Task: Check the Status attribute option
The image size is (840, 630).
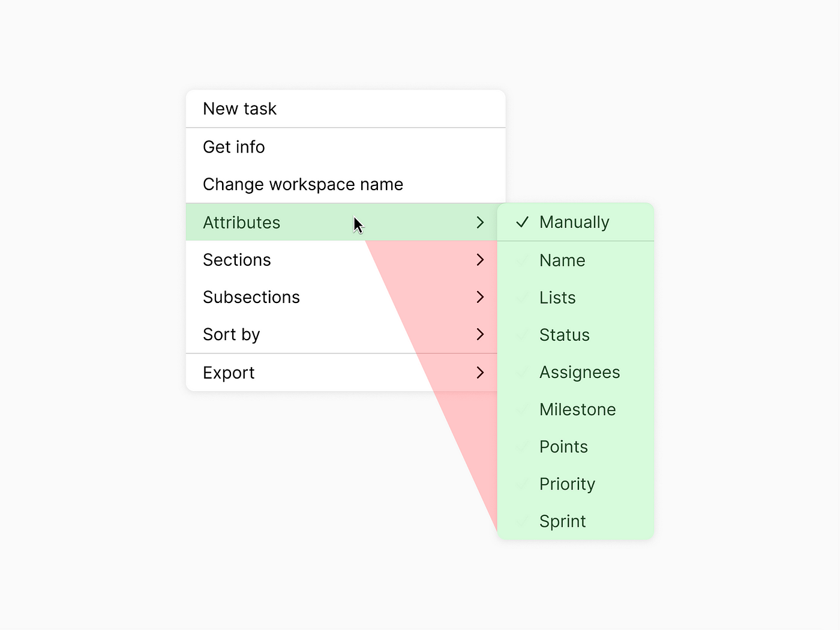Action: pos(565,335)
